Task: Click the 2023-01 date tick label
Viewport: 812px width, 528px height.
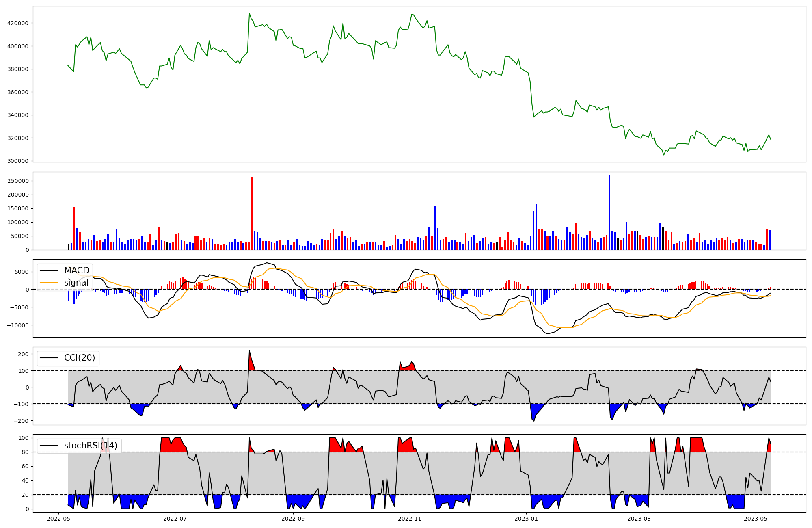Action: click(x=526, y=519)
